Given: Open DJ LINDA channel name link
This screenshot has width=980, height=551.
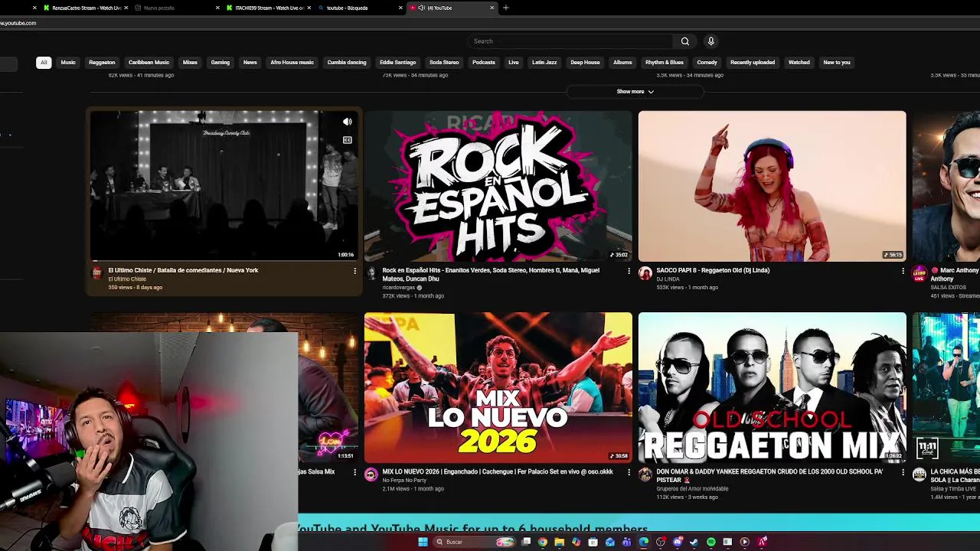Looking at the screenshot, I should [x=668, y=279].
